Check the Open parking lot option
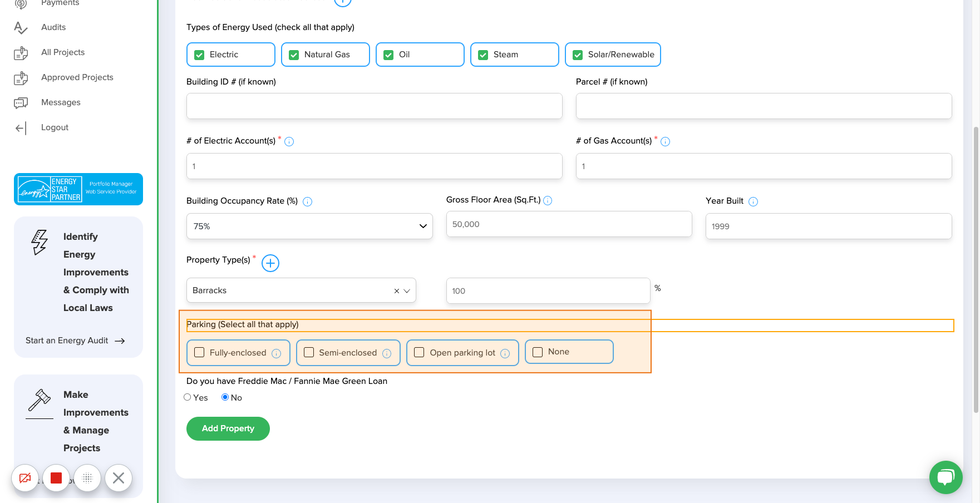 [420, 353]
